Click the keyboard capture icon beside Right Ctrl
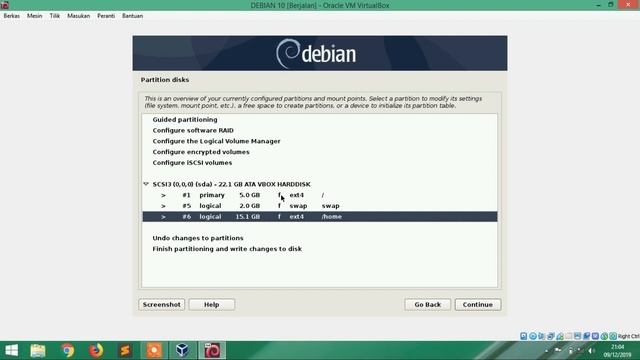 point(613,336)
